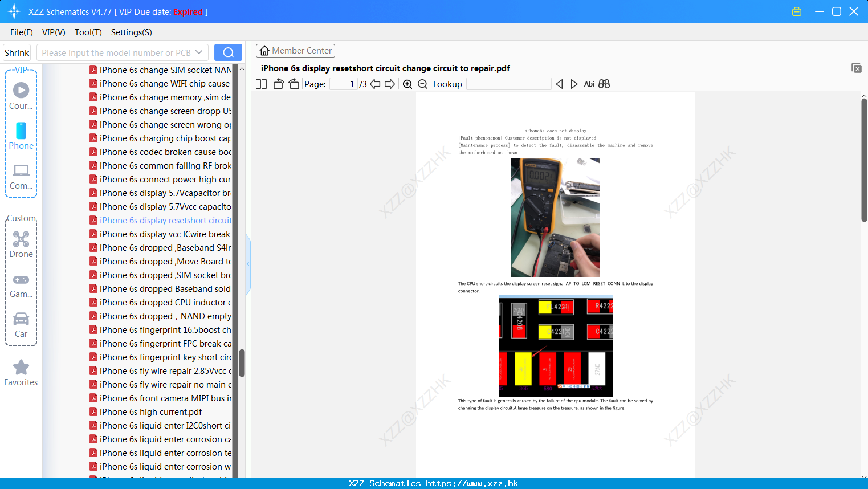Click the Lookup text field
This screenshot has width=868, height=489.
(x=508, y=84)
